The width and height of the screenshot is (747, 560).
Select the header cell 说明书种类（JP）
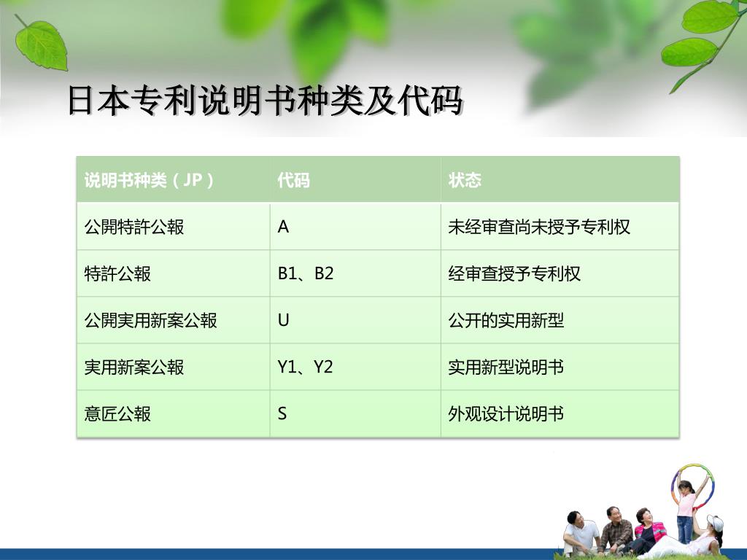(x=174, y=179)
